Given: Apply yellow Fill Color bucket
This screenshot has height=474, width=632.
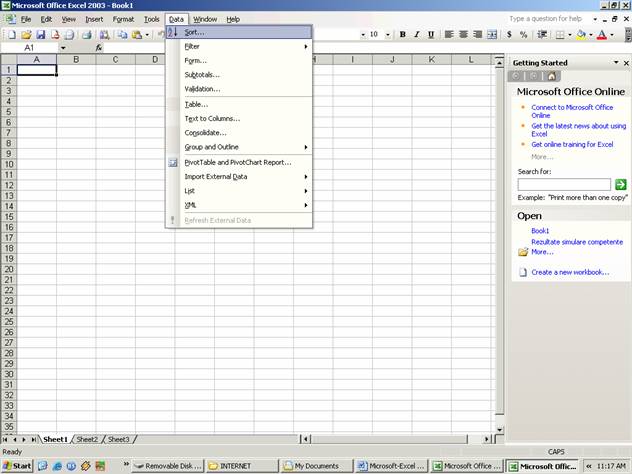Looking at the screenshot, I should [581, 35].
